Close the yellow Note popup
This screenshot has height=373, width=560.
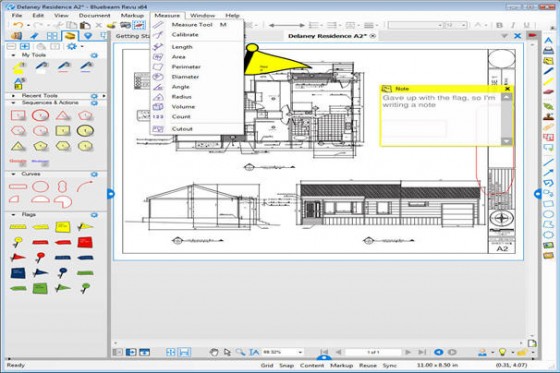[x=508, y=89]
